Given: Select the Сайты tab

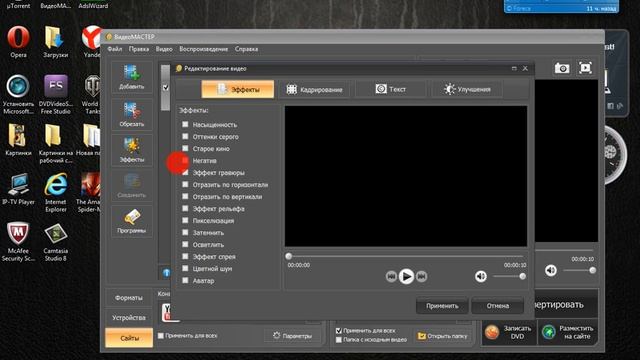Looking at the screenshot, I should pos(129,338).
